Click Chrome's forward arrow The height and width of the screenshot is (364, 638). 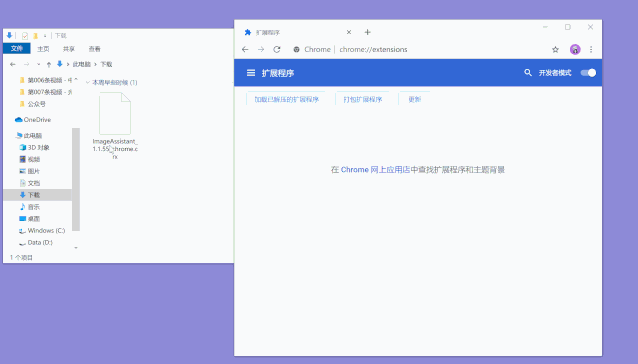point(261,49)
